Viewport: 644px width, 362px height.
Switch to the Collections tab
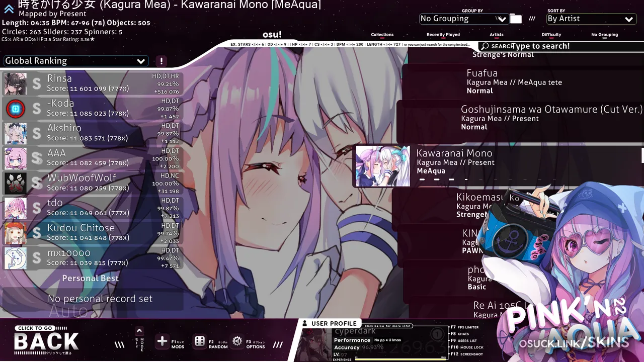pyautogui.click(x=382, y=35)
